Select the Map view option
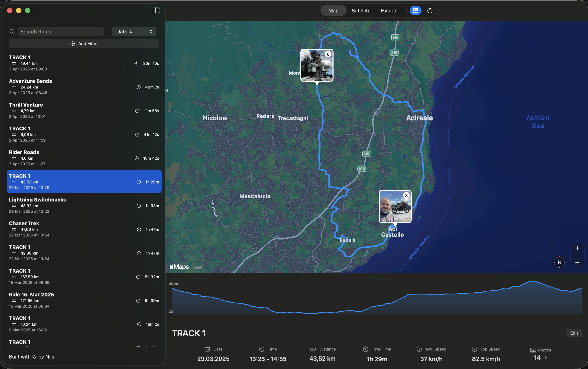 point(333,10)
